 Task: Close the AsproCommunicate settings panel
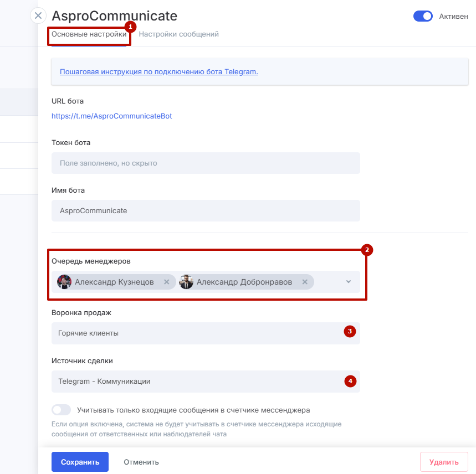click(x=38, y=16)
